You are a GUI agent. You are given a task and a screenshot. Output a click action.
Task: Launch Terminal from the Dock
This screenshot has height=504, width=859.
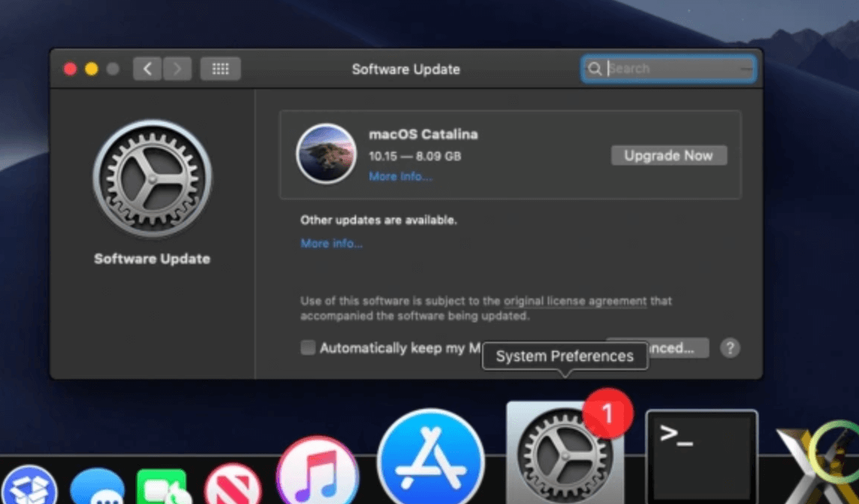click(701, 455)
